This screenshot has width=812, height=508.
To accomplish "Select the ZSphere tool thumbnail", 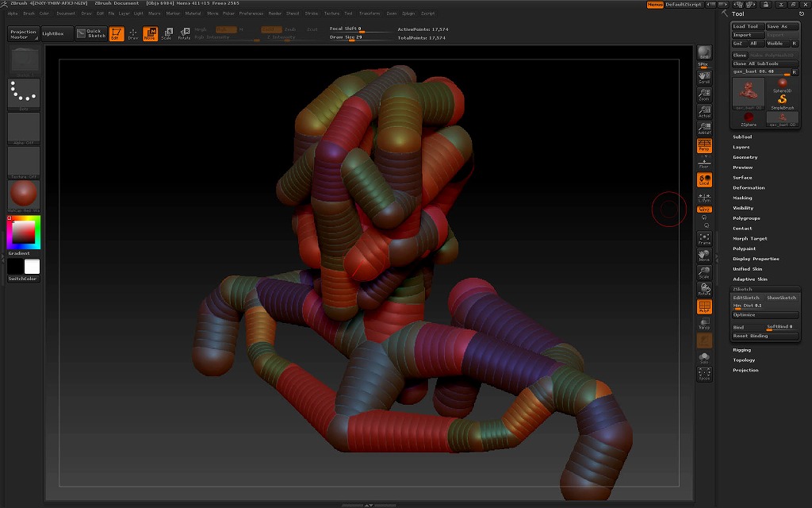I will coord(748,119).
